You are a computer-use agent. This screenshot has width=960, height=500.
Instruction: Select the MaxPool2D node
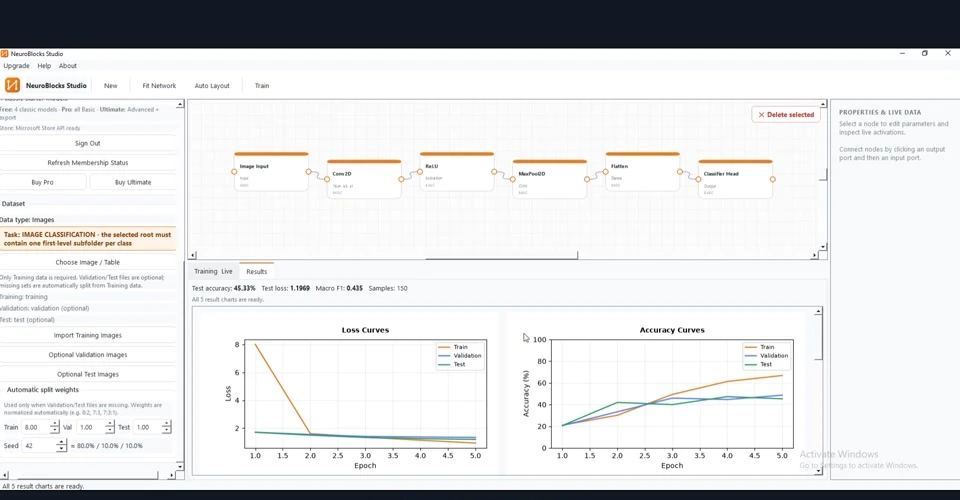pos(550,179)
